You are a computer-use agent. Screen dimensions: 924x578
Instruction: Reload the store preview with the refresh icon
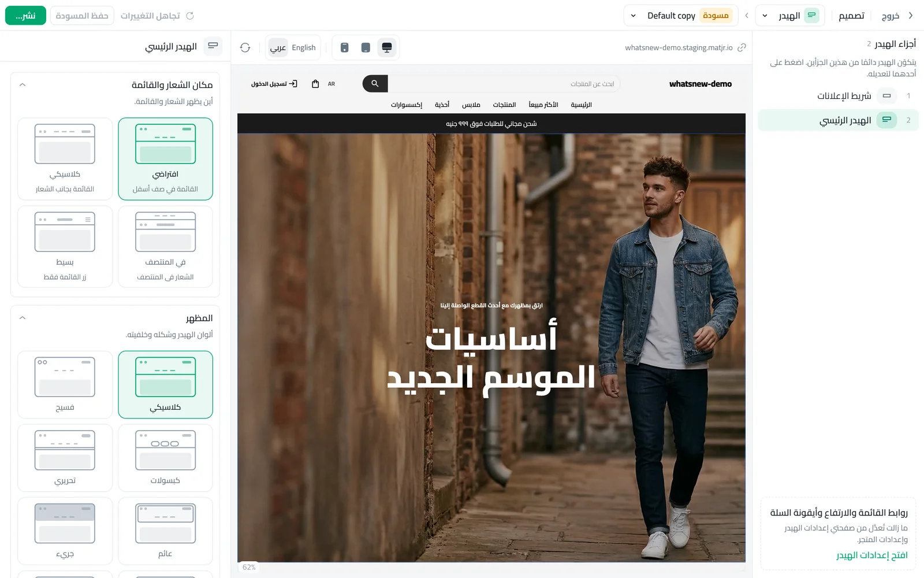click(x=245, y=47)
